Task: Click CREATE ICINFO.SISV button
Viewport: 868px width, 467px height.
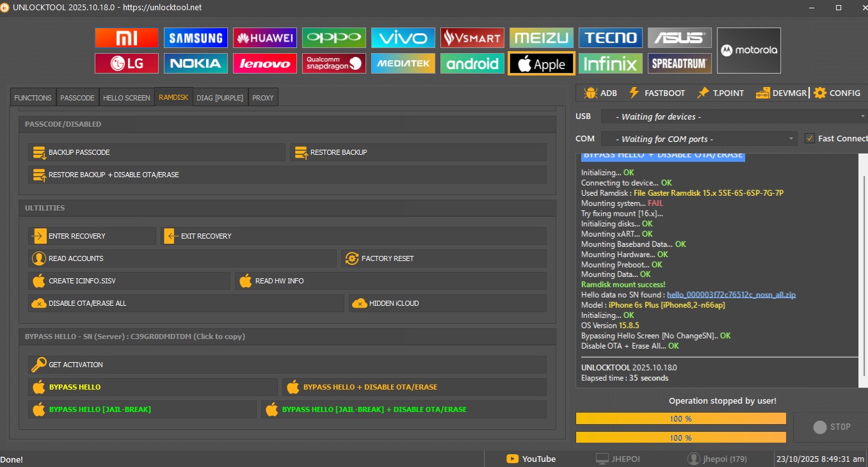Action: (129, 281)
